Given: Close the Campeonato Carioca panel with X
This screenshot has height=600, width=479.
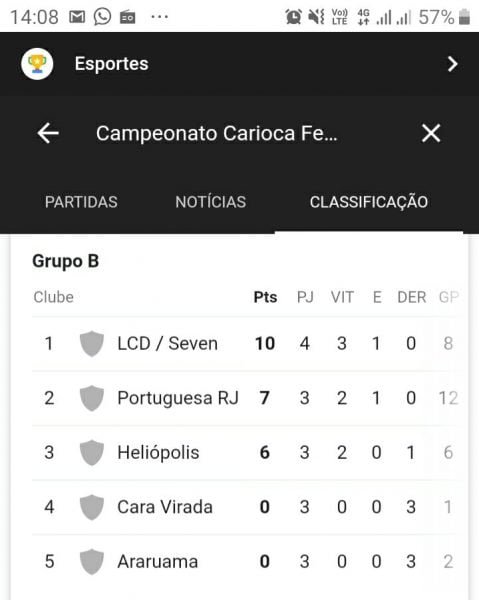Looking at the screenshot, I should pyautogui.click(x=431, y=133).
